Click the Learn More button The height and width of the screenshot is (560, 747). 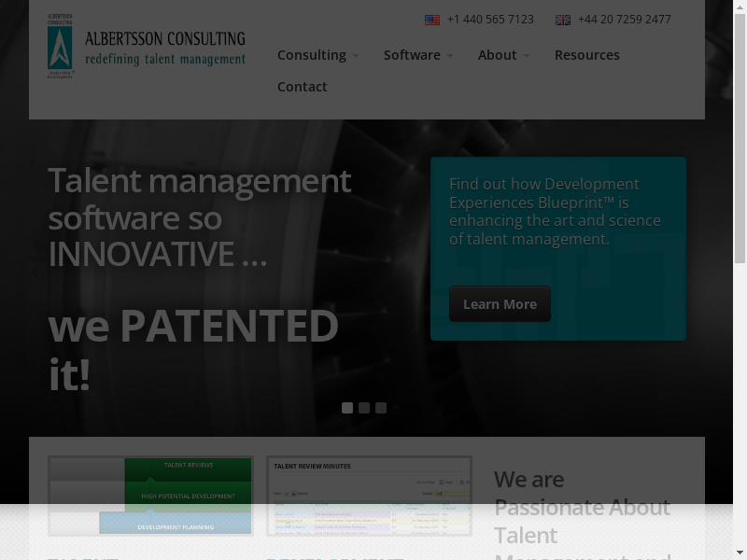(x=500, y=304)
